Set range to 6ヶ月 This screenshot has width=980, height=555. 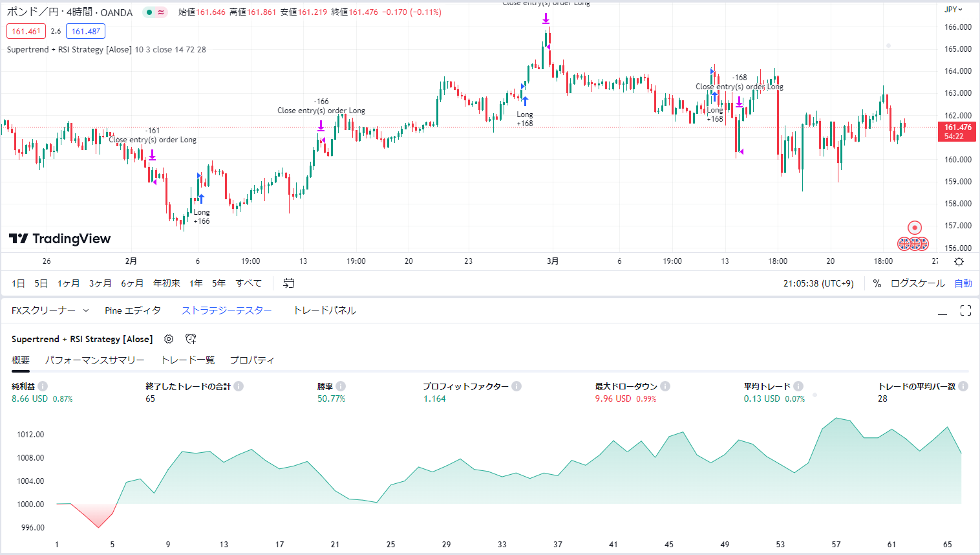(132, 283)
